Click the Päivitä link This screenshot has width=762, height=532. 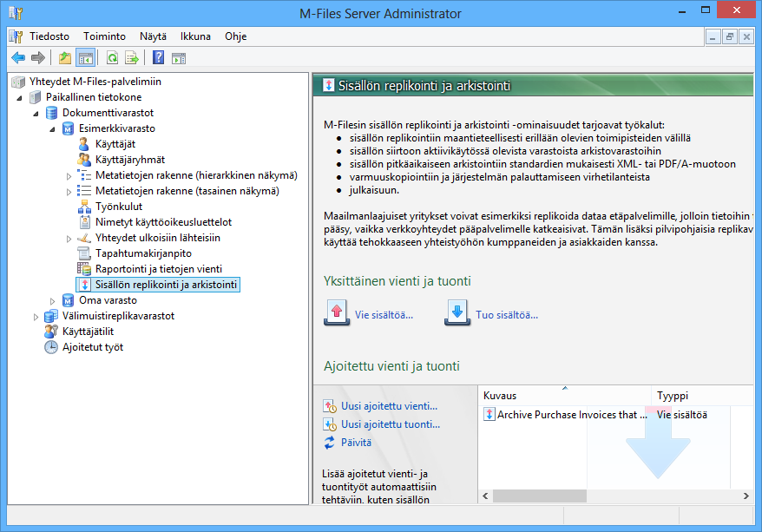point(356,443)
